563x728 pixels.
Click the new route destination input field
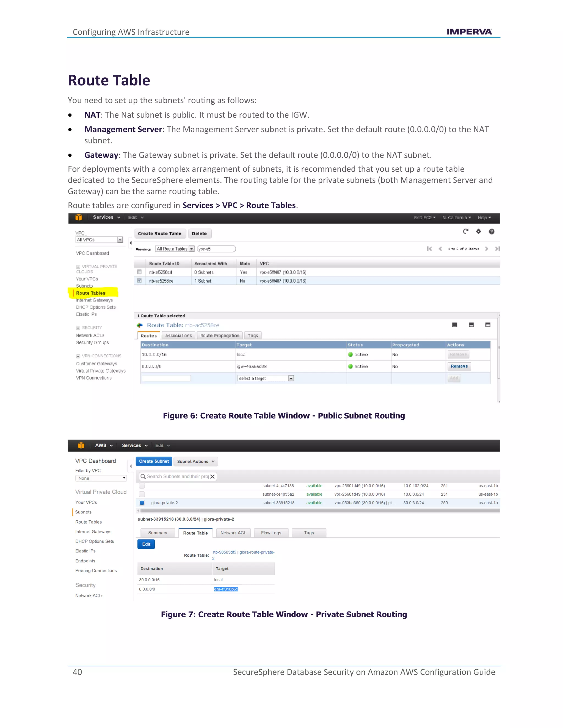click(x=166, y=378)
